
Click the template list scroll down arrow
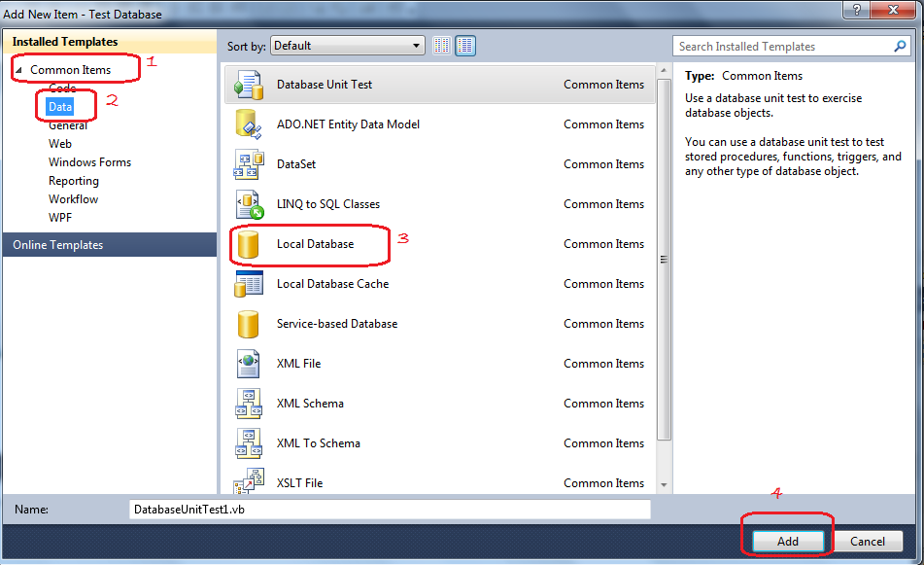664,485
